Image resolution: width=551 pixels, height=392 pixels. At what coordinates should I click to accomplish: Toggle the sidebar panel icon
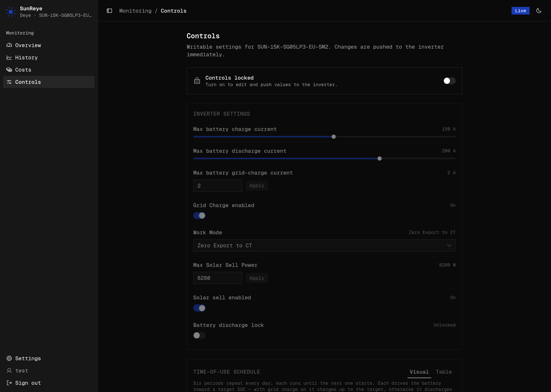click(x=109, y=11)
